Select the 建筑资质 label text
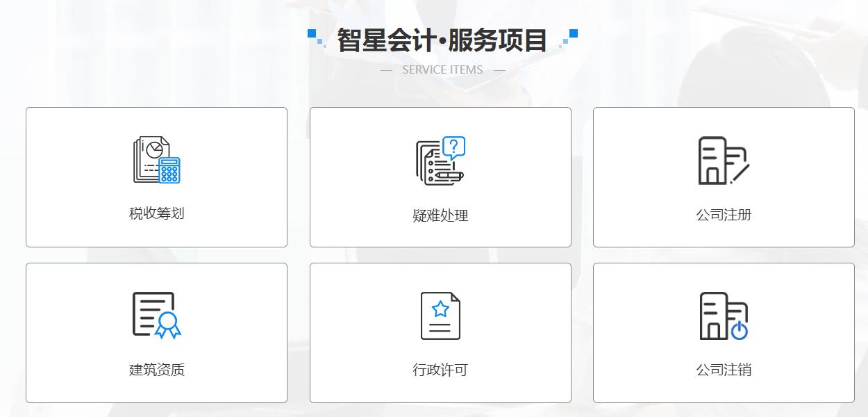 157,370
